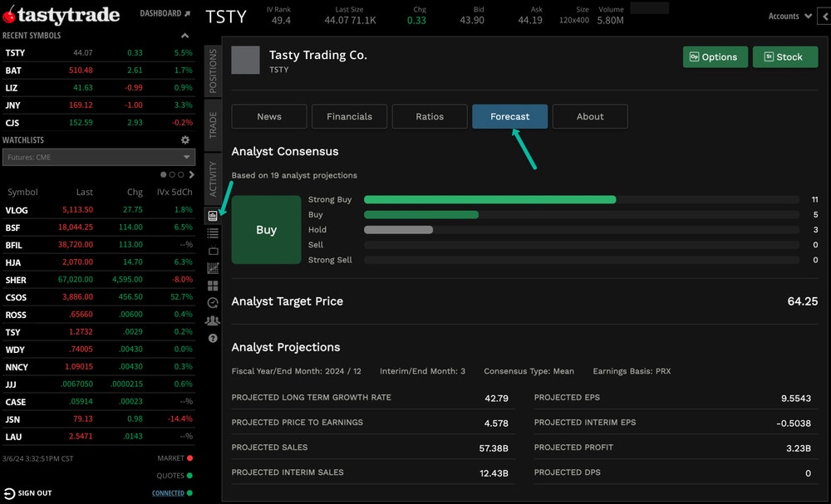Open the highlighted news page icon in sidebar
The height and width of the screenshot is (504, 831).
click(x=213, y=214)
